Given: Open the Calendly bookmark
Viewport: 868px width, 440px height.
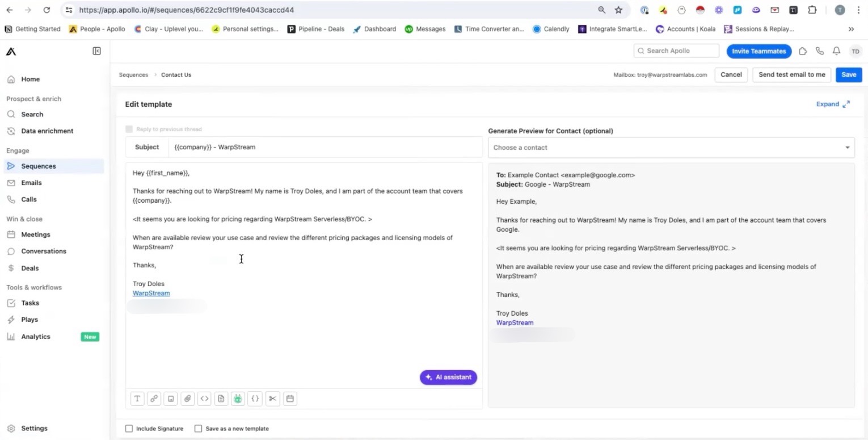Looking at the screenshot, I should [x=551, y=29].
